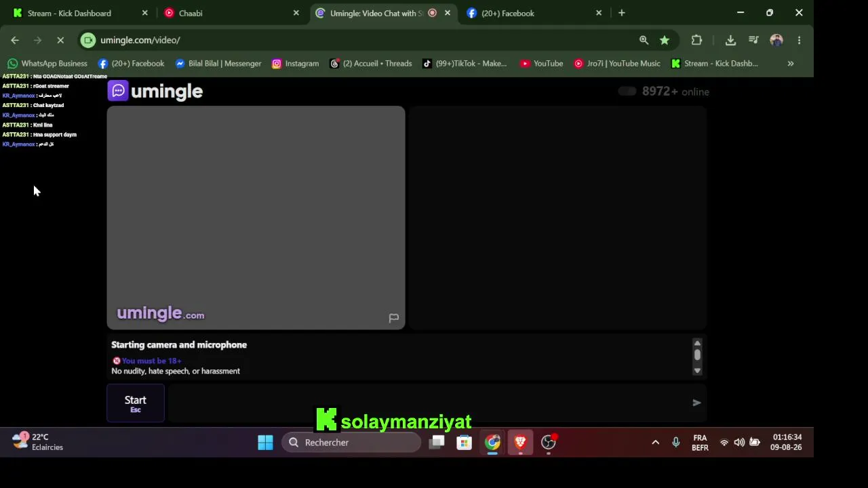Open Chrome icon on taskbar
The image size is (868, 488).
tap(492, 443)
